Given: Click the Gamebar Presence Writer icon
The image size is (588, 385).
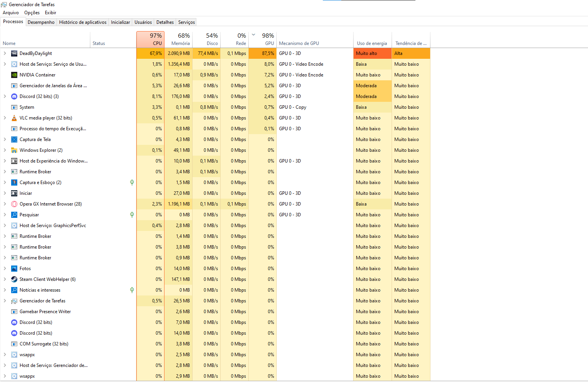Looking at the screenshot, I should pos(14,312).
